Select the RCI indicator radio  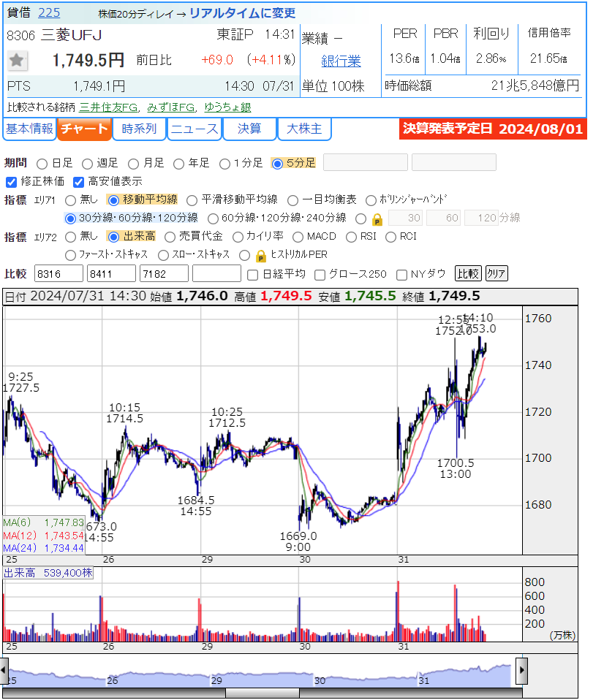390,237
